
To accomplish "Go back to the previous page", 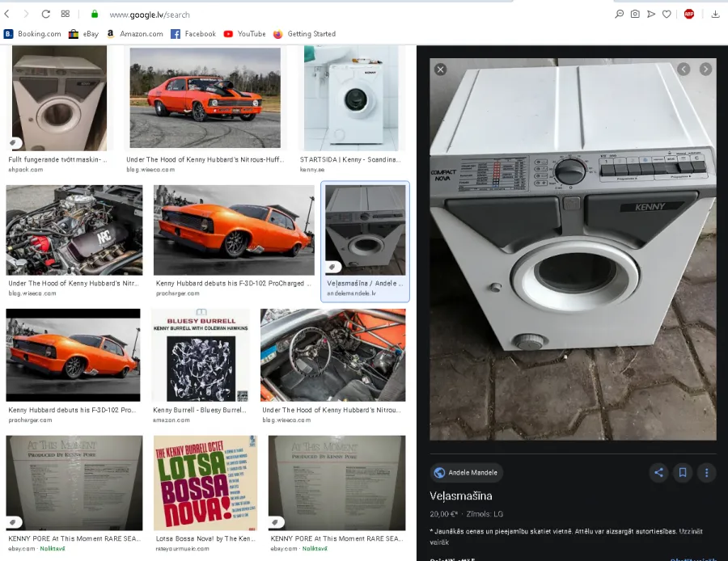I will pyautogui.click(x=7, y=15).
